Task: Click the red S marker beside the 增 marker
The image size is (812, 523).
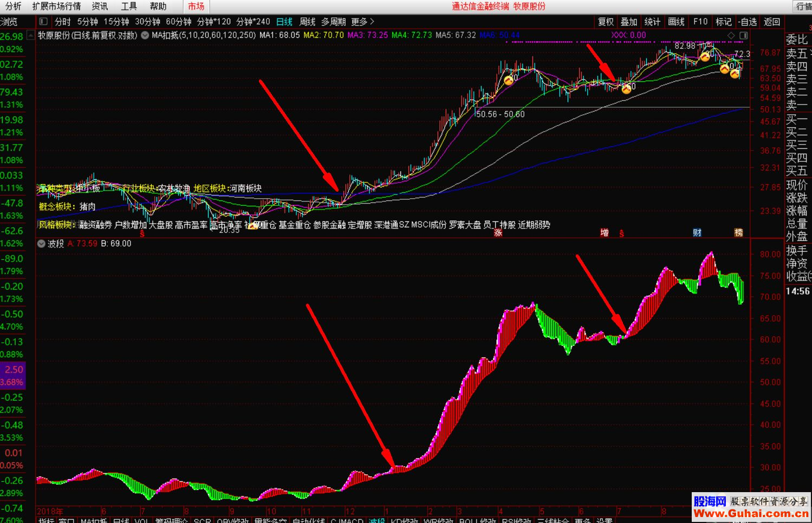Action: (621, 233)
